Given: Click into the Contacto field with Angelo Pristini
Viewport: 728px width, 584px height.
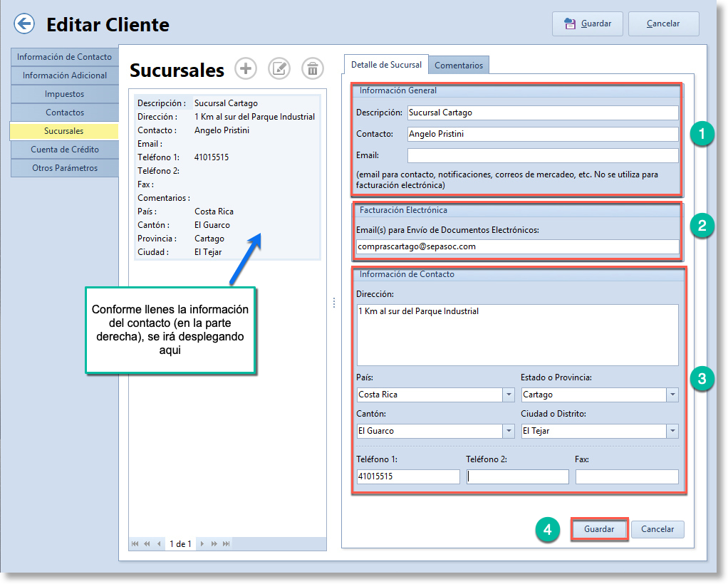Looking at the screenshot, I should pos(543,134).
